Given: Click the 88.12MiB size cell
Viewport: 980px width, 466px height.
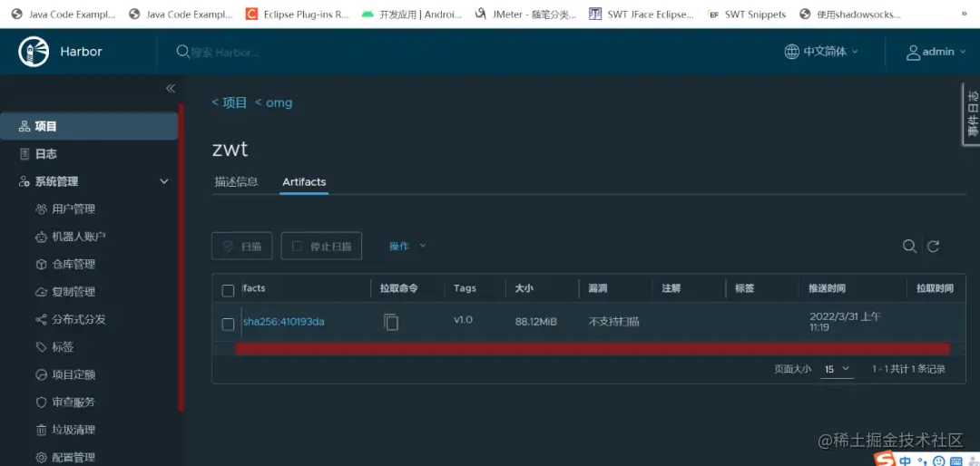Looking at the screenshot, I should tap(535, 322).
